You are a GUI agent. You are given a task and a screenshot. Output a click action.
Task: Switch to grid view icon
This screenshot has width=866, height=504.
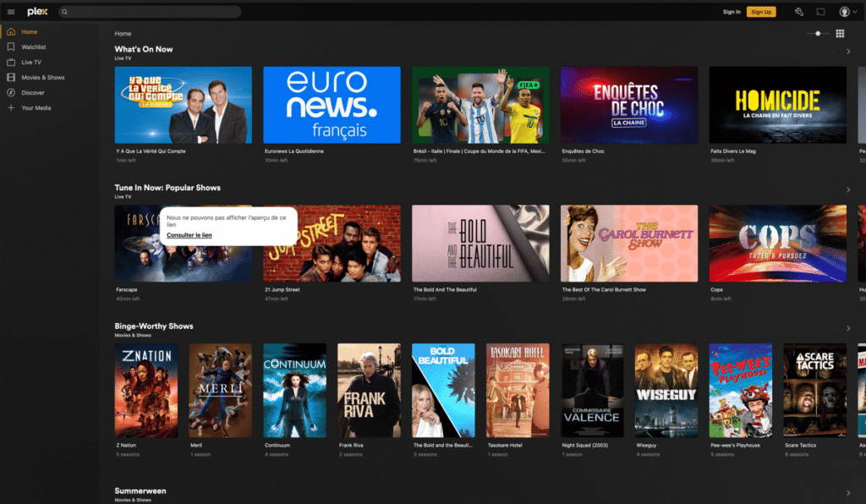coord(840,34)
